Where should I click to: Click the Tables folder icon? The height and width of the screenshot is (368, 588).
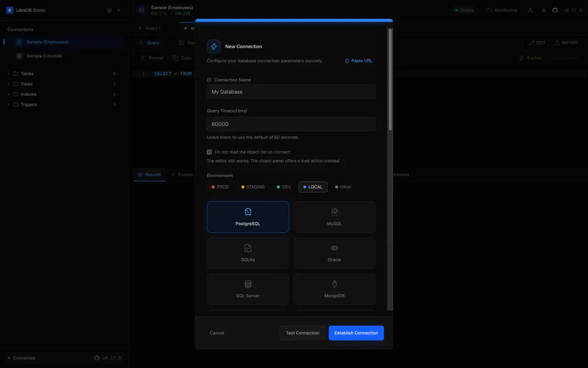(16, 74)
